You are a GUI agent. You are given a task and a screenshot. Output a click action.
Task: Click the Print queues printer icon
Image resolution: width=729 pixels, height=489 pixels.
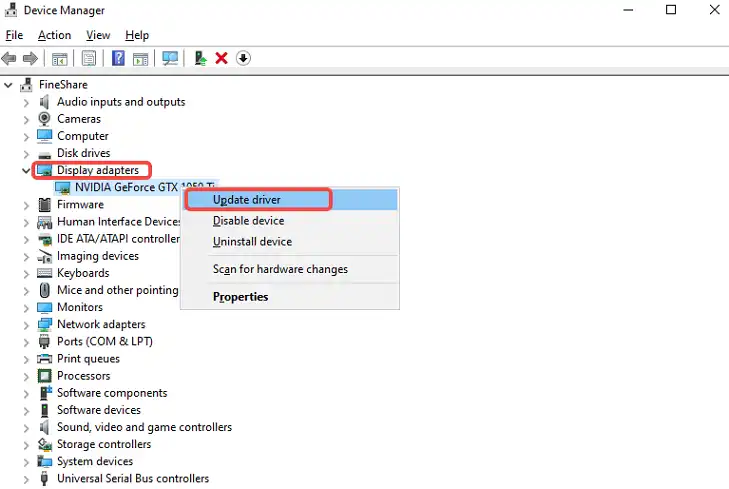[x=45, y=358]
